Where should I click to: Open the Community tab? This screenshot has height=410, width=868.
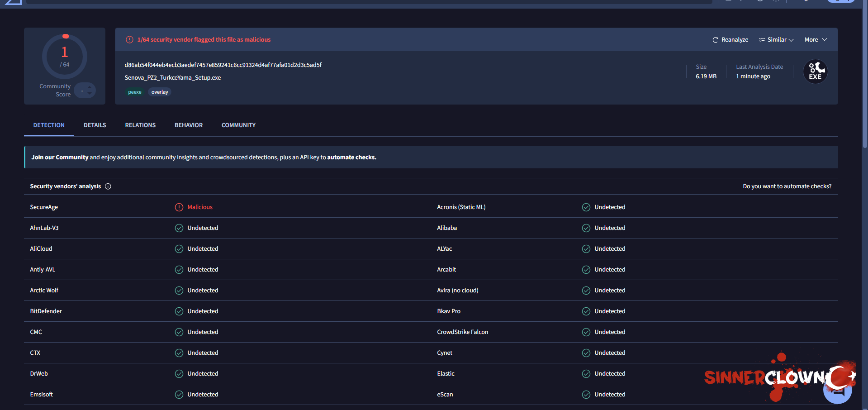tap(238, 125)
